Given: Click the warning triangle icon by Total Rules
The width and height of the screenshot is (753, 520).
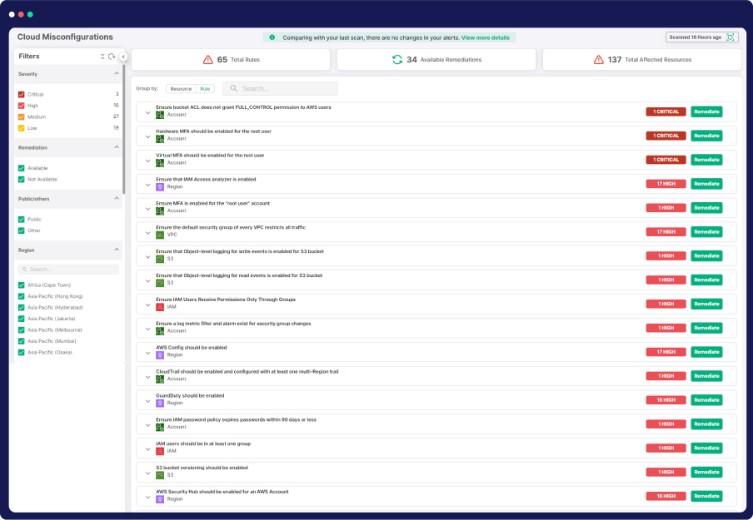Looking at the screenshot, I should [x=208, y=60].
